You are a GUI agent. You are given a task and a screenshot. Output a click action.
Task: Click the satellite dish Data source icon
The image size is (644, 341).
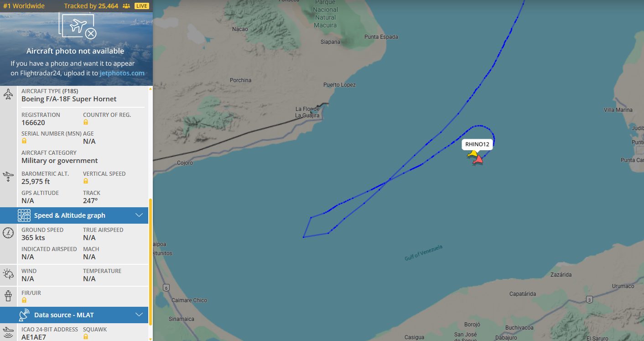(24, 315)
